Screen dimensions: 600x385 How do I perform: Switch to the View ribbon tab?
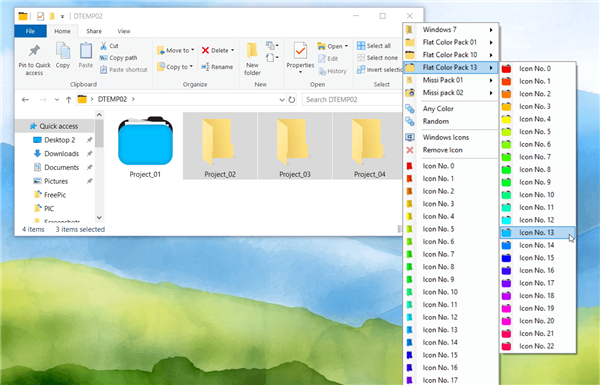point(124,31)
